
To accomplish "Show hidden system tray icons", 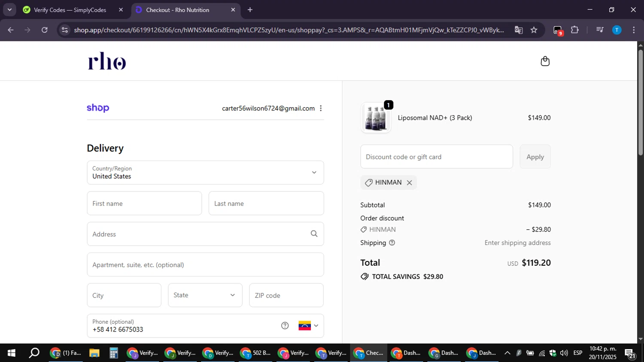I will tap(507, 353).
